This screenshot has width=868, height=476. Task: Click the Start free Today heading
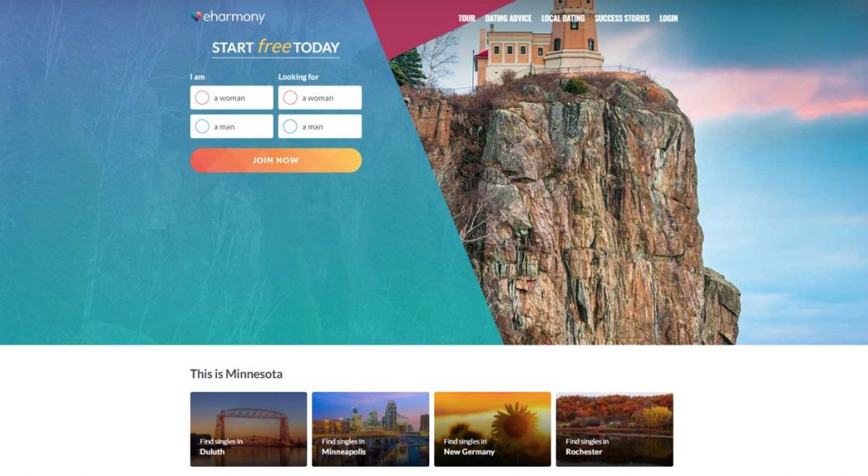click(x=275, y=47)
